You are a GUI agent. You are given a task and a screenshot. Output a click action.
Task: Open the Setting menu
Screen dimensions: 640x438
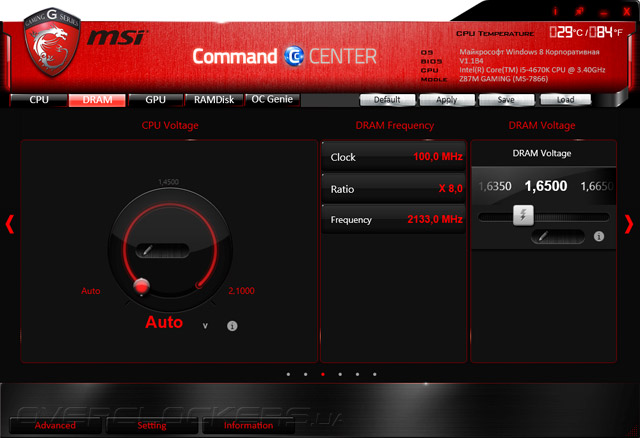pyautogui.click(x=152, y=425)
